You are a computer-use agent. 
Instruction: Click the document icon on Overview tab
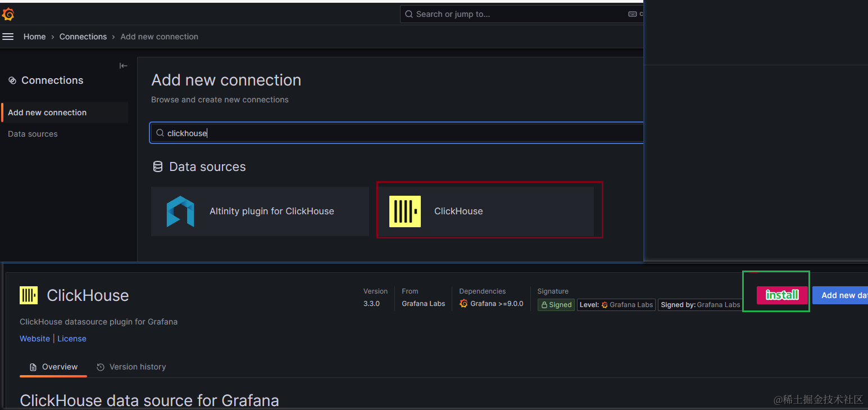33,367
